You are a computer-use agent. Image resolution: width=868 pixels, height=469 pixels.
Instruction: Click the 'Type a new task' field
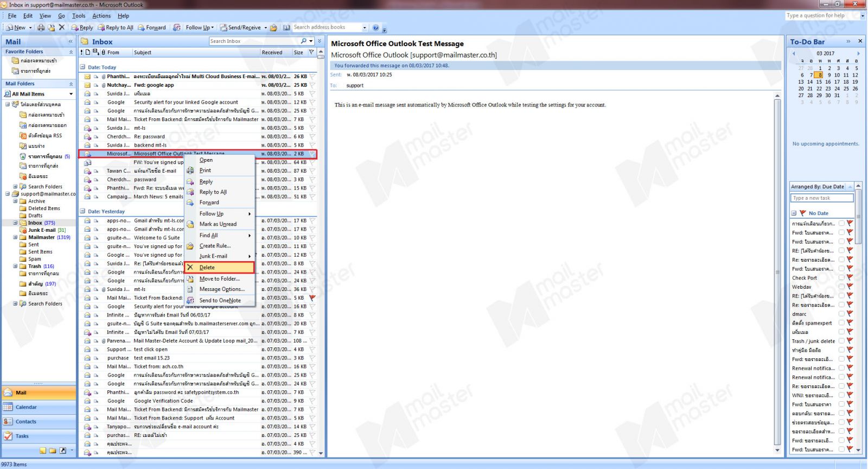click(x=822, y=198)
